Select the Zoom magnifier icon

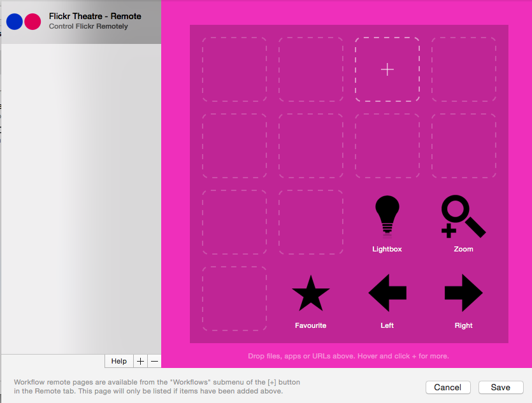tap(463, 217)
